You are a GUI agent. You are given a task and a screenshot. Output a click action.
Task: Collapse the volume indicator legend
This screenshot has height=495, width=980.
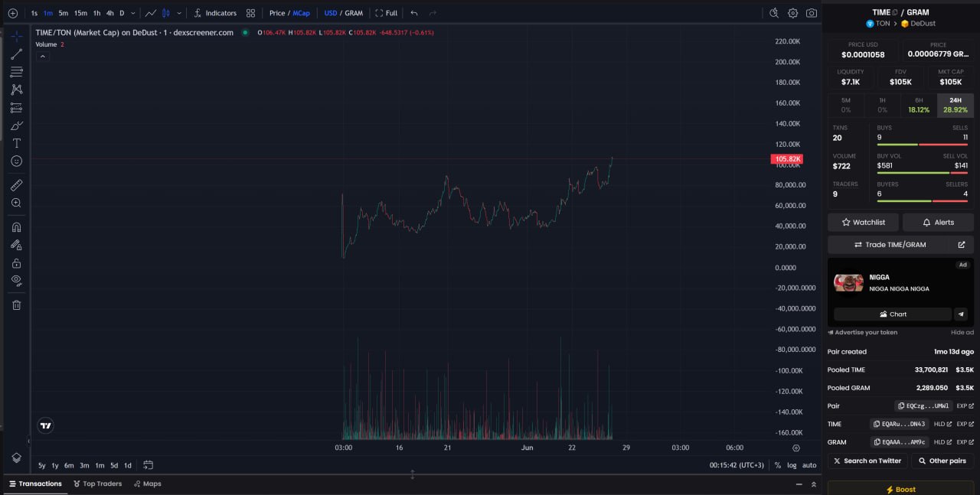pos(42,56)
